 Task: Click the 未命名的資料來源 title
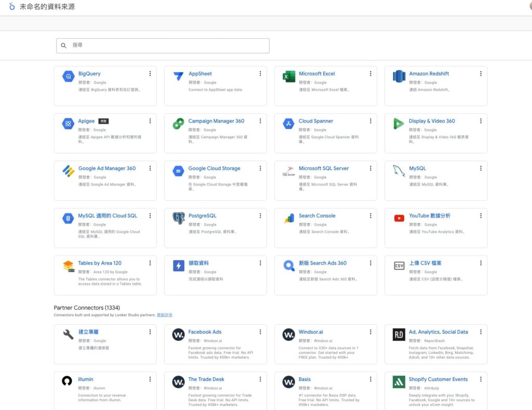(x=47, y=7)
